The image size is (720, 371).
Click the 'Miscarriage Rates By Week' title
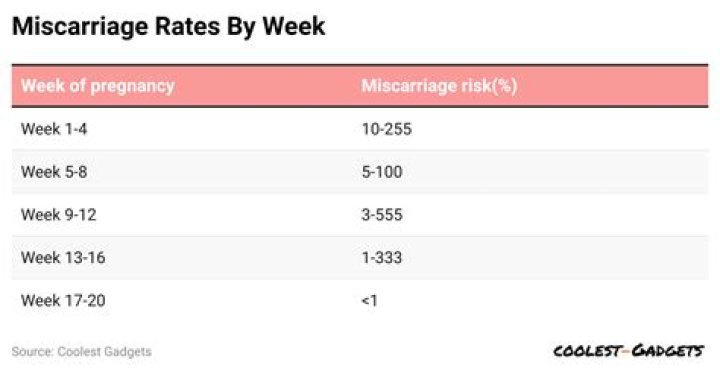(x=169, y=26)
